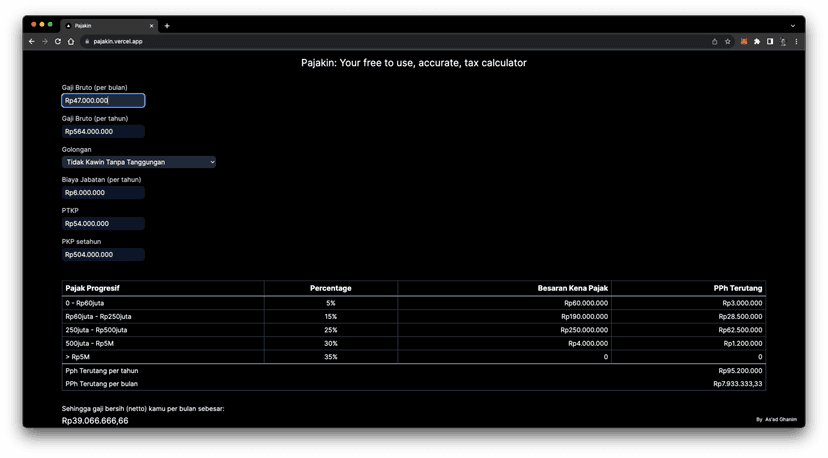Click the Rp39.066.666,66 net salary value
Screen dimensions: 828x458
point(95,421)
